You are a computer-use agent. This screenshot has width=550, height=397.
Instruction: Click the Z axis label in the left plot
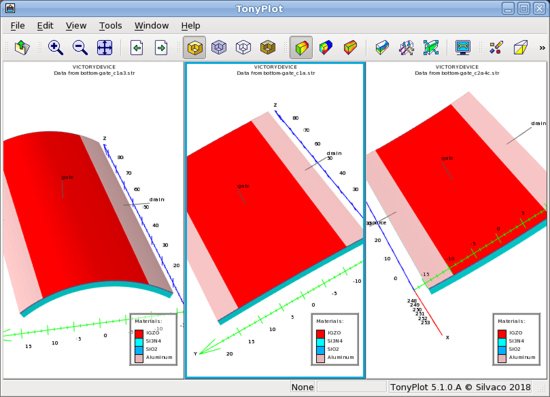104,139
